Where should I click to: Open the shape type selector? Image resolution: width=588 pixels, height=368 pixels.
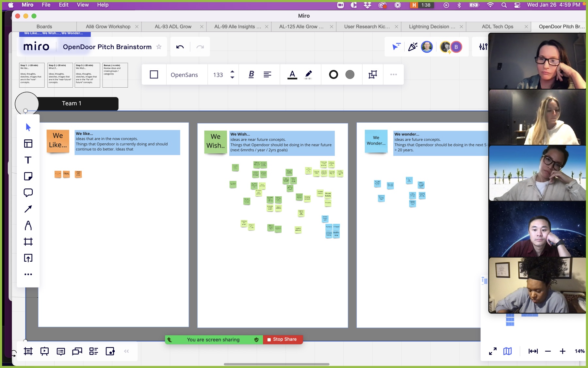[154, 75]
